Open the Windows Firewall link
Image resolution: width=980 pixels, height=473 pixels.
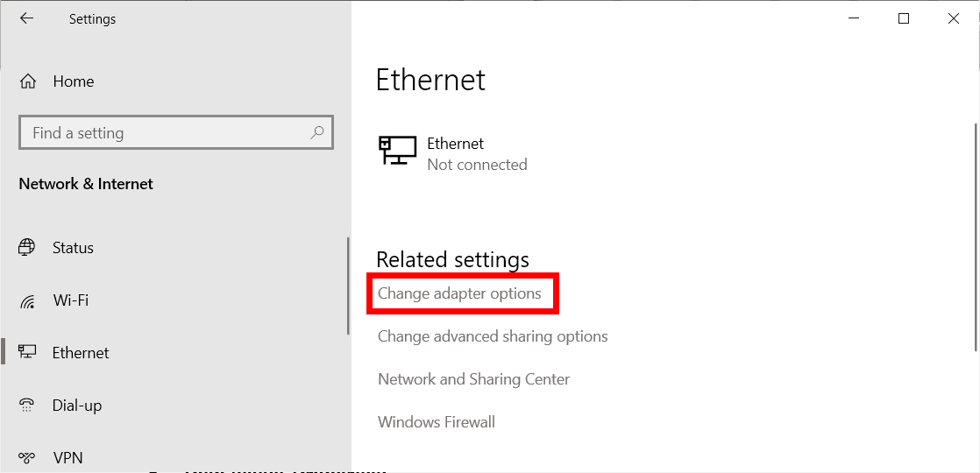(437, 422)
